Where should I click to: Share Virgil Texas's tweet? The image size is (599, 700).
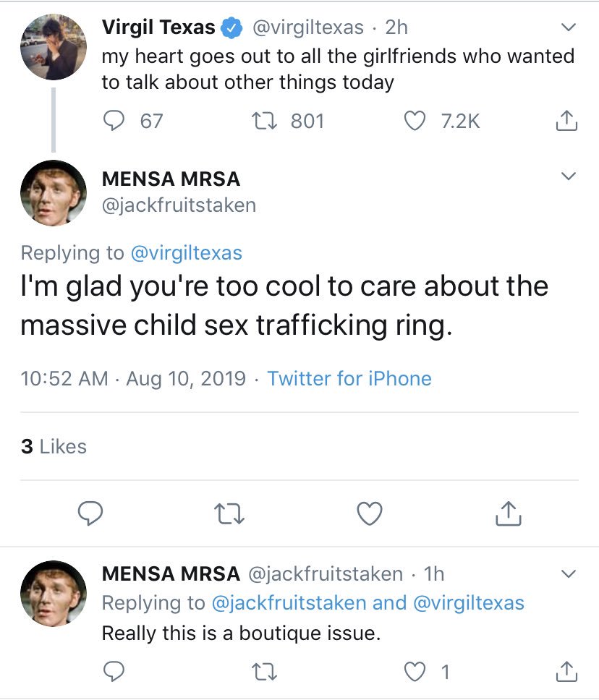[566, 121]
